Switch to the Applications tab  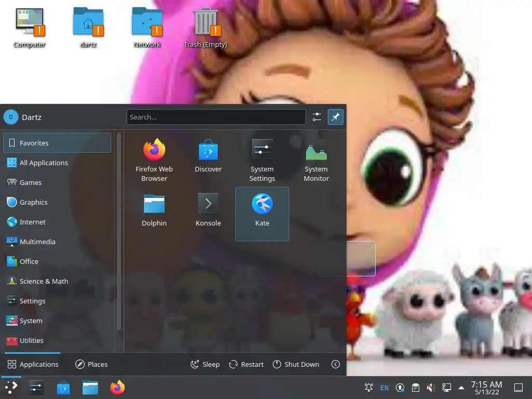[x=33, y=364]
